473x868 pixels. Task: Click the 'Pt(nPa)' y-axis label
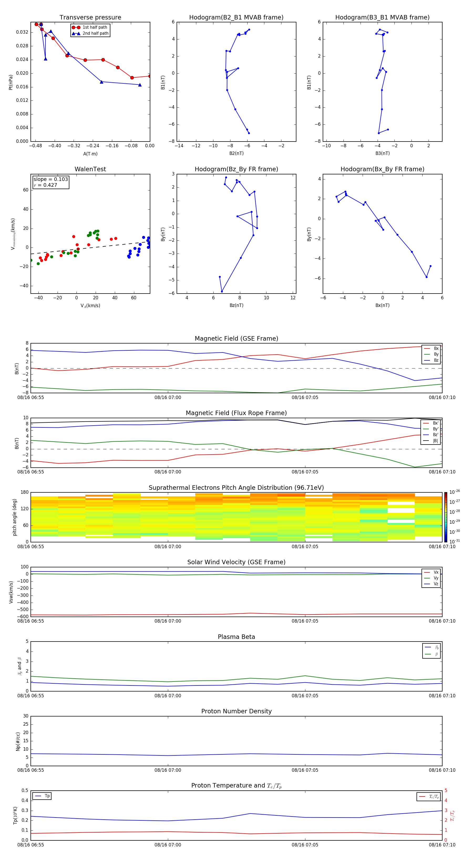pos(11,82)
